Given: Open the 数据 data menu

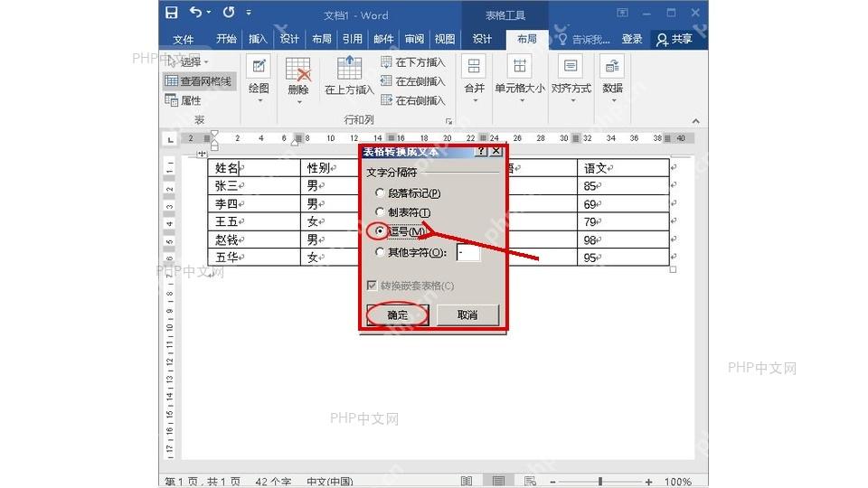Looking at the screenshot, I should coord(613,80).
